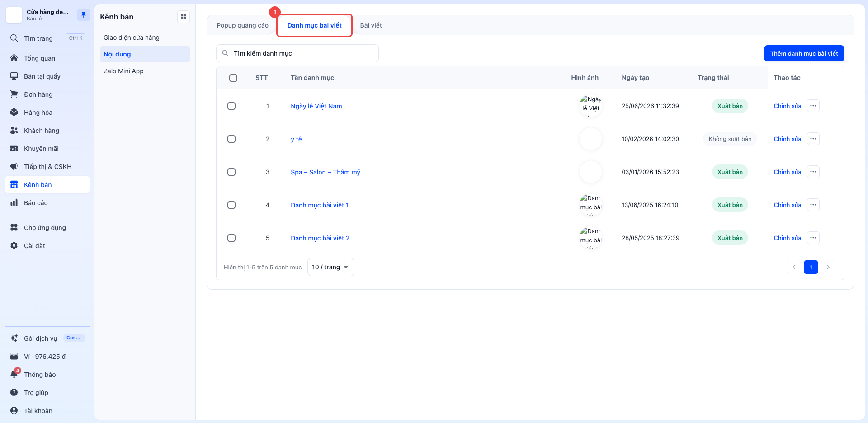This screenshot has width=868, height=423.
Task: Select checkbox for Danh mục bài viết 1
Action: (x=231, y=205)
